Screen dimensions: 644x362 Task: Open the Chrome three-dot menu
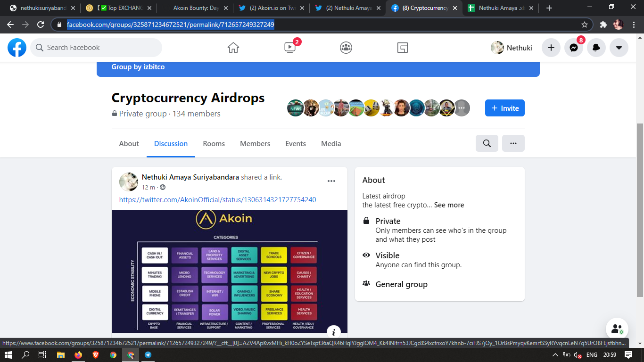pyautogui.click(x=634, y=25)
